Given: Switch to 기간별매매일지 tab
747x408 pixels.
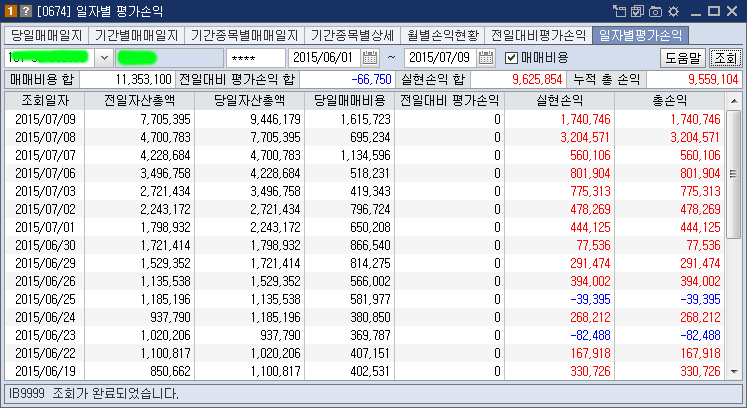Looking at the screenshot, I should (x=136, y=35).
